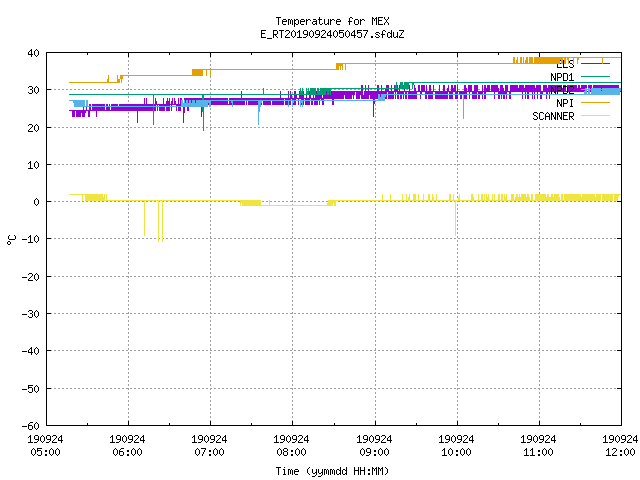The height and width of the screenshot is (480, 640).
Task: Click the y-axis value 20
Action: coord(33,128)
